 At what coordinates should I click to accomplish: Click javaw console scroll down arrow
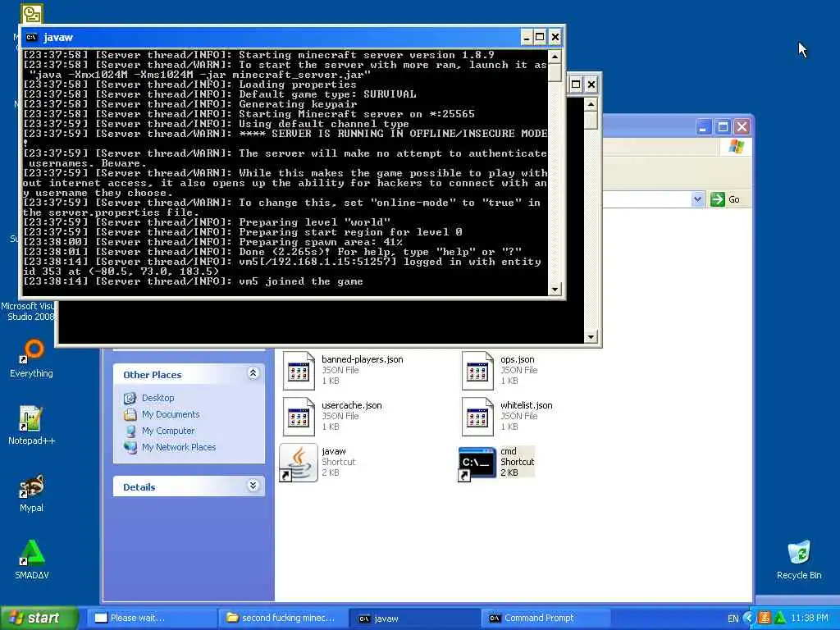click(x=555, y=290)
